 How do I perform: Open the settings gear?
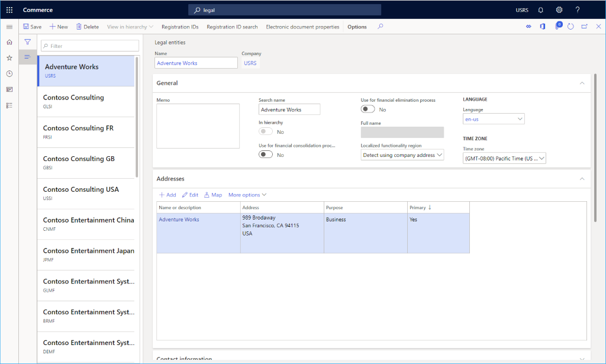point(559,10)
